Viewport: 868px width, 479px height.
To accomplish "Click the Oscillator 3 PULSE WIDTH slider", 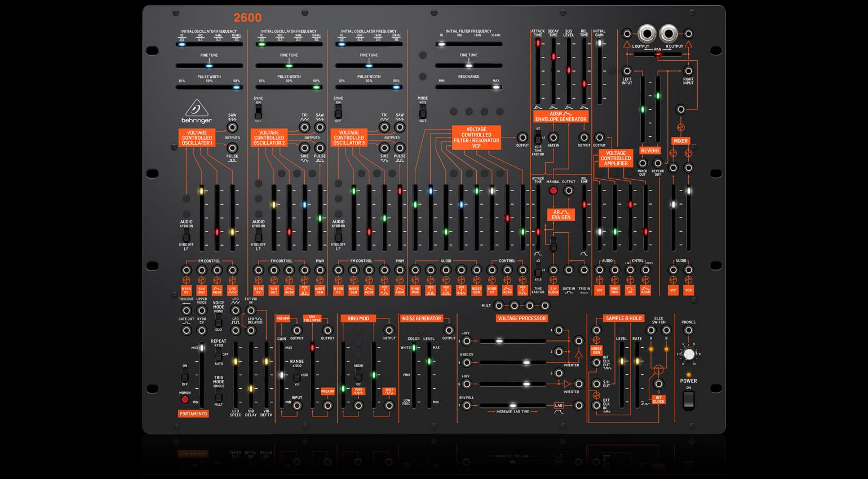I will click(369, 87).
